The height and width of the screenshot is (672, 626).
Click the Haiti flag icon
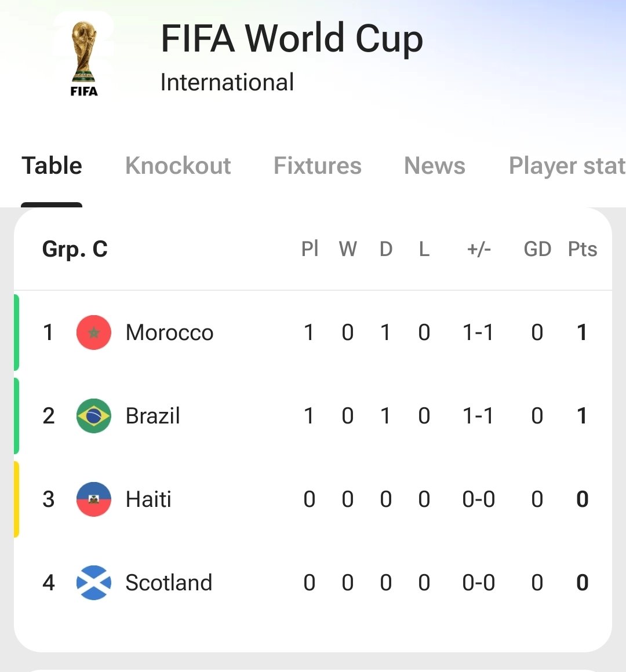pos(94,499)
